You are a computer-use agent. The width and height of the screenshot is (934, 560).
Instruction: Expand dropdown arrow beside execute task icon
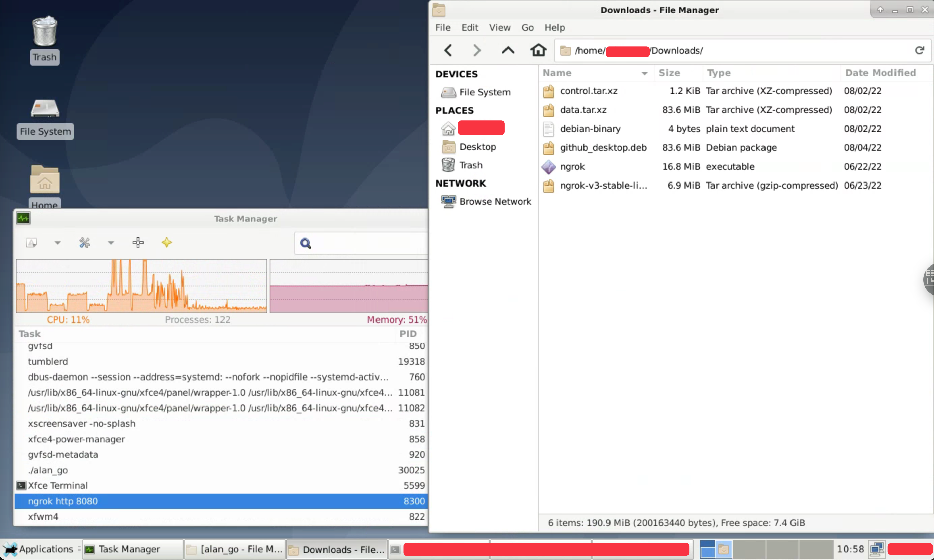pyautogui.click(x=57, y=243)
